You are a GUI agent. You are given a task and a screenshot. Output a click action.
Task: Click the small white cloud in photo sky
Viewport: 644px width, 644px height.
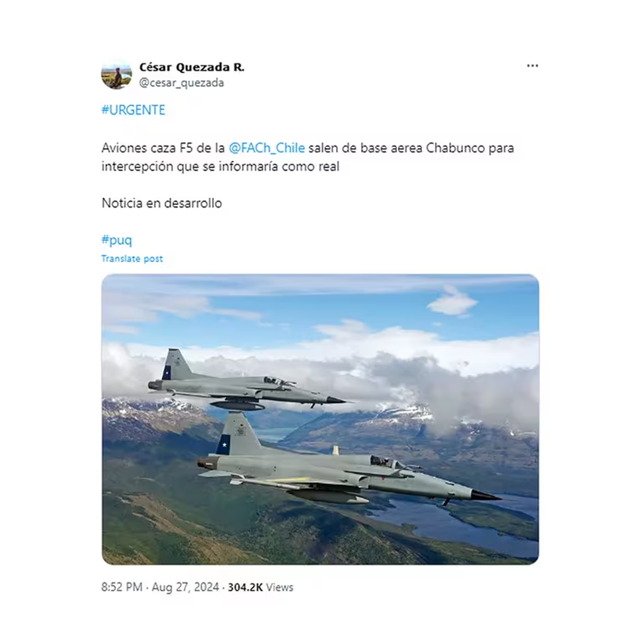click(x=452, y=302)
